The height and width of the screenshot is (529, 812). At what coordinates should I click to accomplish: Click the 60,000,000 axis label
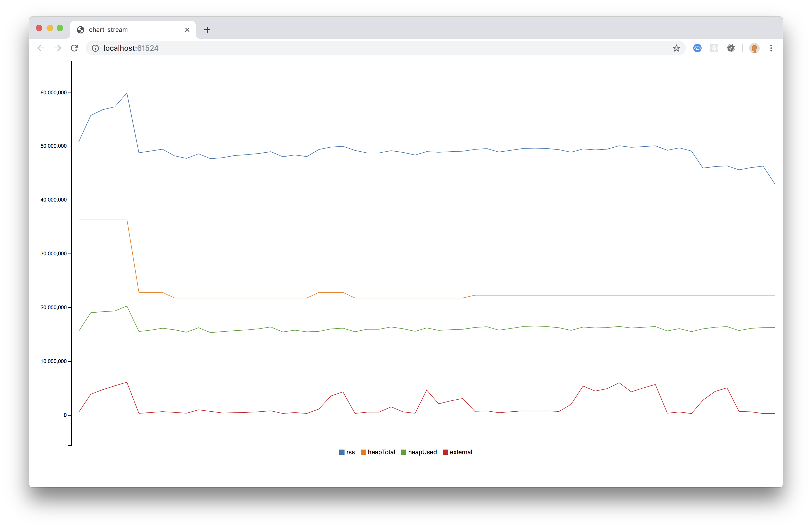click(54, 93)
